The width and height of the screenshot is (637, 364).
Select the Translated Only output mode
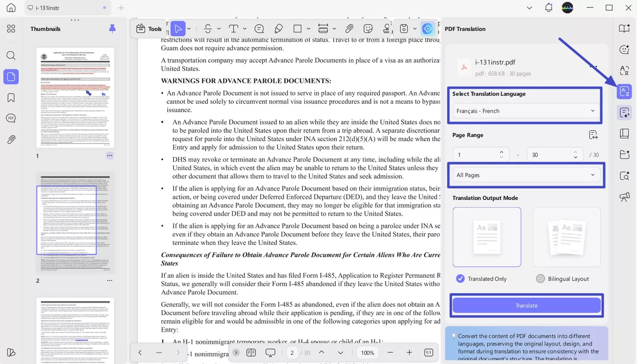coord(460,278)
